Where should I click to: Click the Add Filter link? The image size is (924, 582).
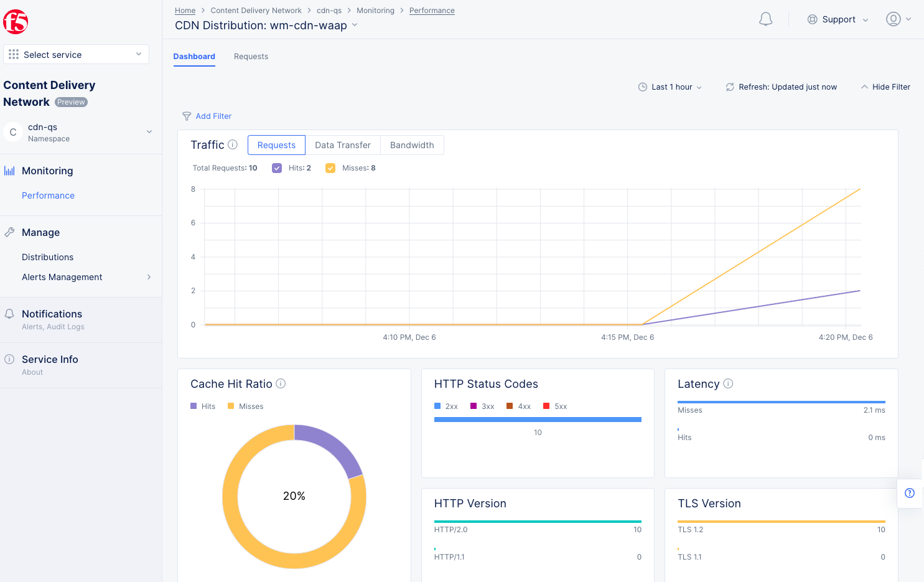pos(213,116)
